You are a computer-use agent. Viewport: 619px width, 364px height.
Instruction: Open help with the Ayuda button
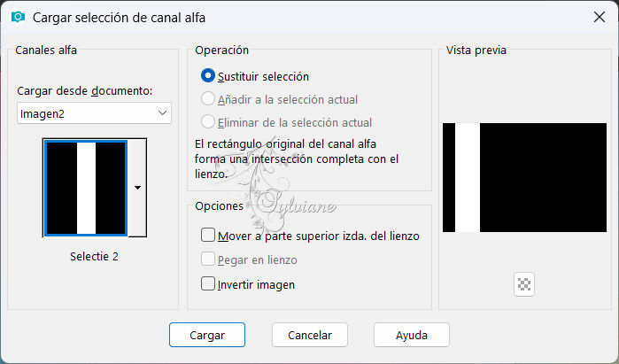click(x=412, y=335)
